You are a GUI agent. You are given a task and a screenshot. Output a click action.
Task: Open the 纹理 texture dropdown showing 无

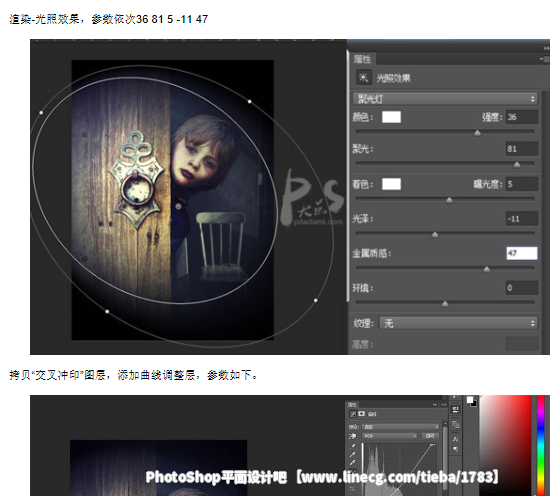click(458, 323)
